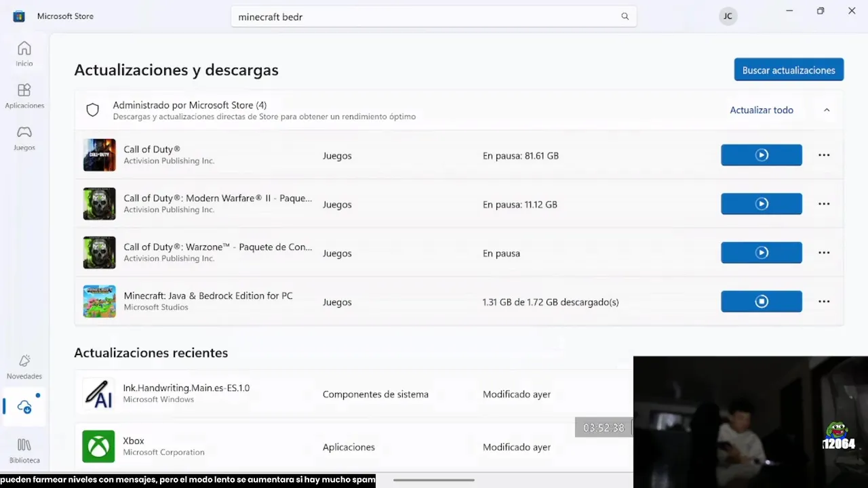
Task: Open the Juegos section in sidebar
Action: tap(24, 138)
